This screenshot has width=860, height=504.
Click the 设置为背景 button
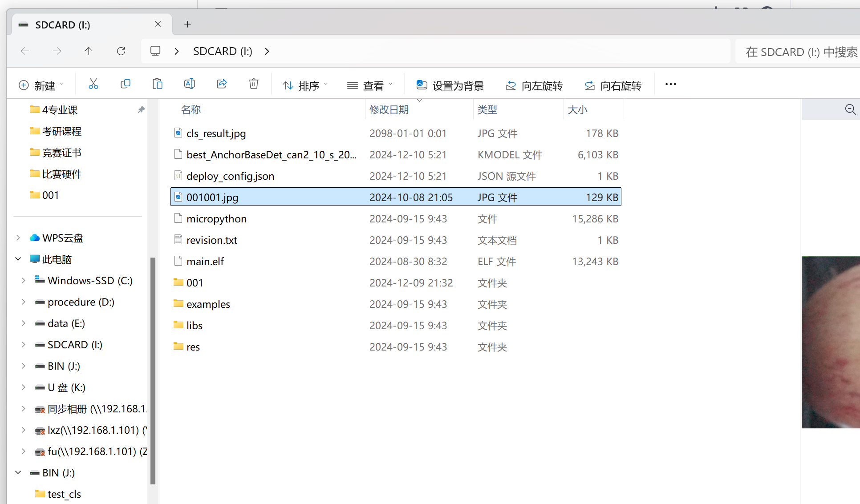[x=450, y=85]
